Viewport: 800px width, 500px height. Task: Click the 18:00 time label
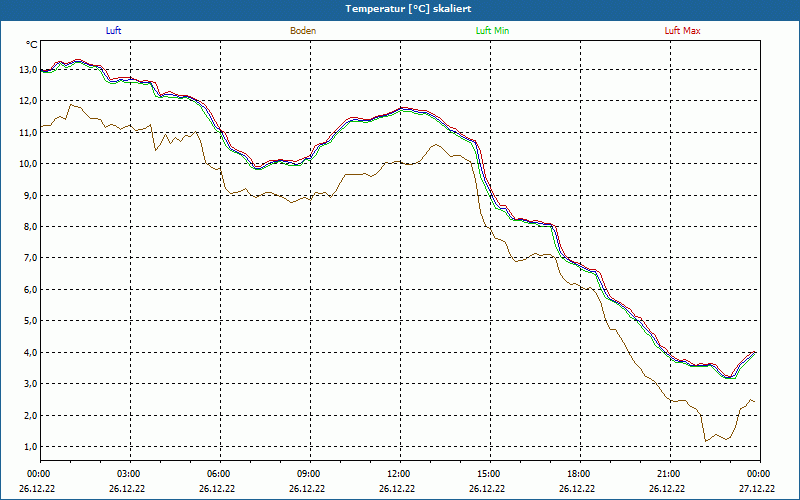pos(578,474)
